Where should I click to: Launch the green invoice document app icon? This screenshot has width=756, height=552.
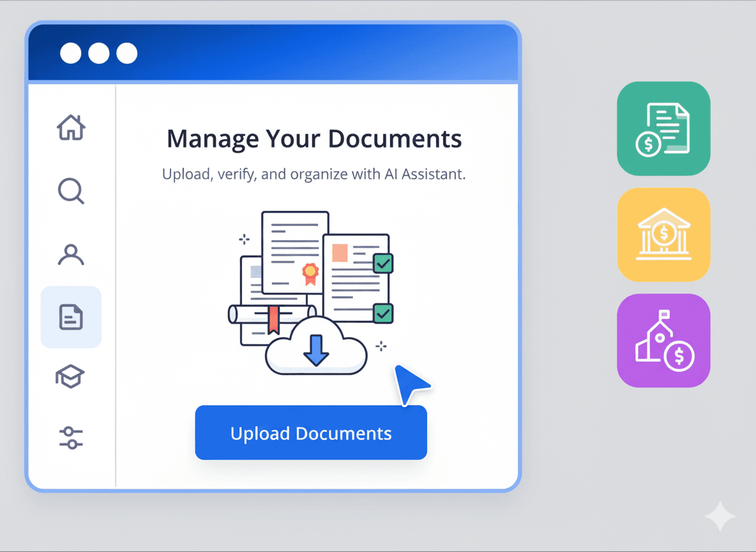coord(663,128)
